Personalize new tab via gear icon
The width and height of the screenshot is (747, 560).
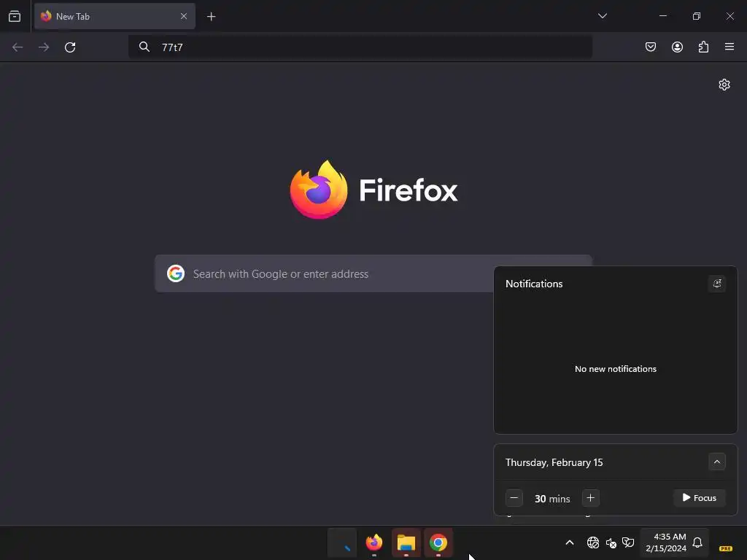pyautogui.click(x=724, y=85)
